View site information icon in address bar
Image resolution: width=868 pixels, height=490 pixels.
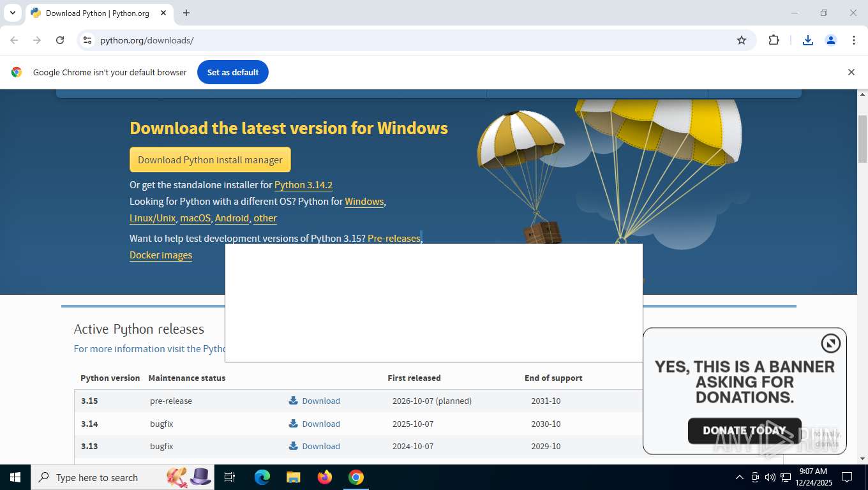87,40
